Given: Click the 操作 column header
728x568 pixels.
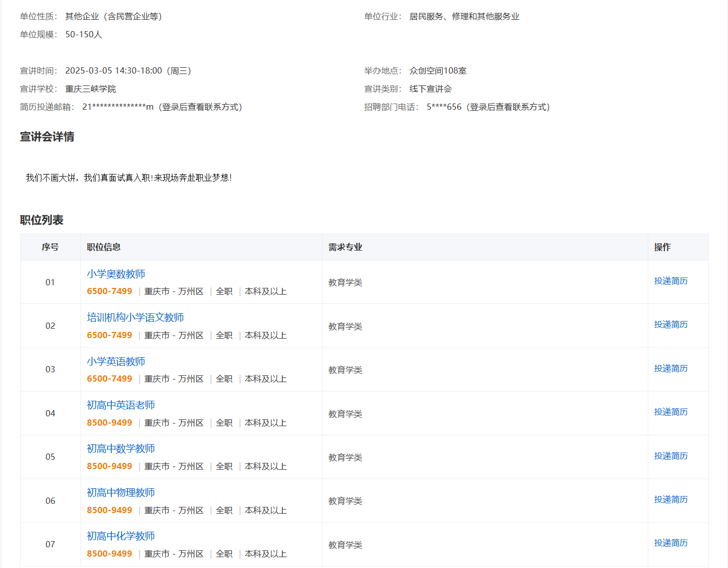Looking at the screenshot, I should click(662, 247).
